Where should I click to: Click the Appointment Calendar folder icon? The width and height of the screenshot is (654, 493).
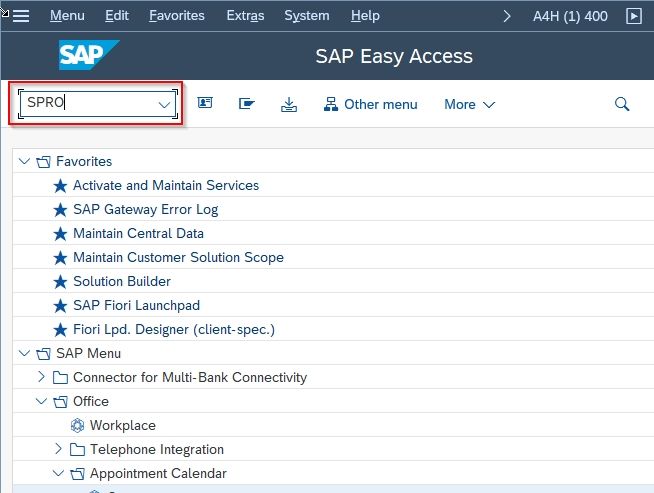[x=77, y=474]
